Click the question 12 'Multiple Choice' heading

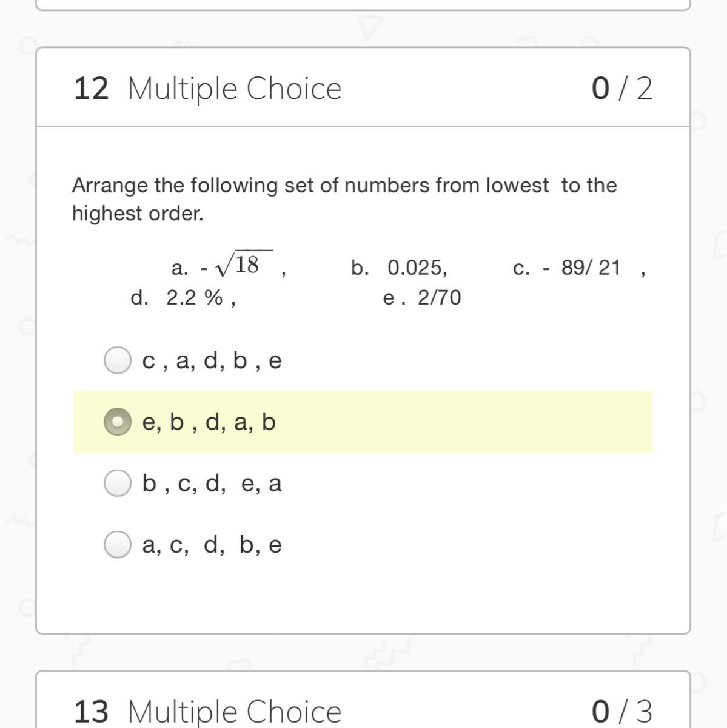[x=235, y=89]
